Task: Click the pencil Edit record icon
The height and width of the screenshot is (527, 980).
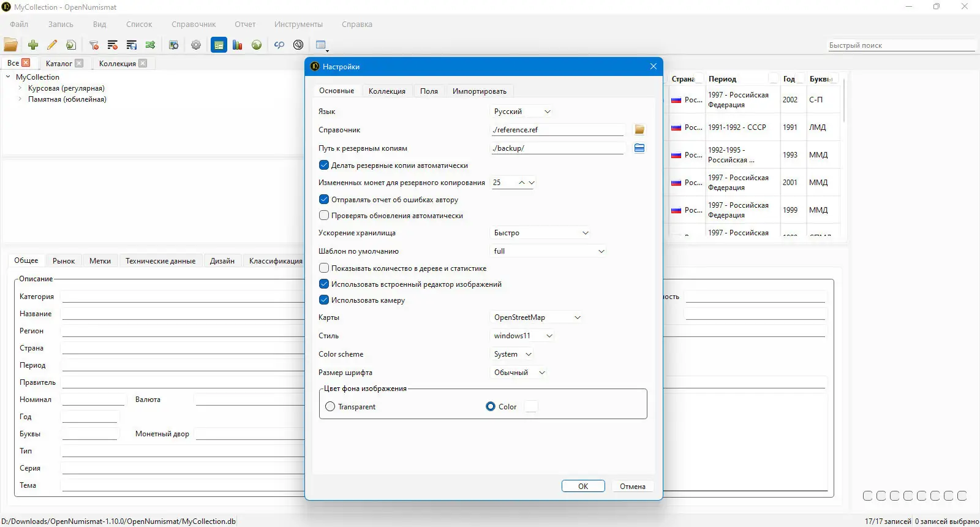Action: 52,45
